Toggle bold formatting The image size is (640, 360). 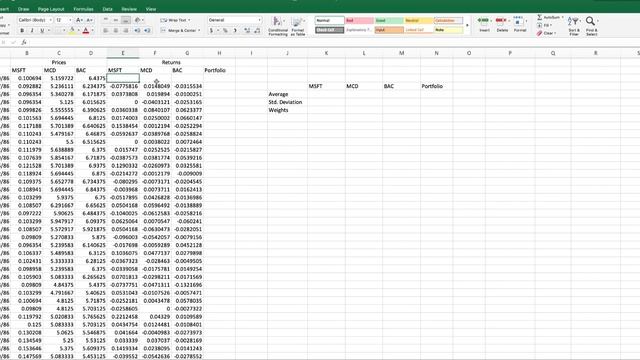point(22,31)
